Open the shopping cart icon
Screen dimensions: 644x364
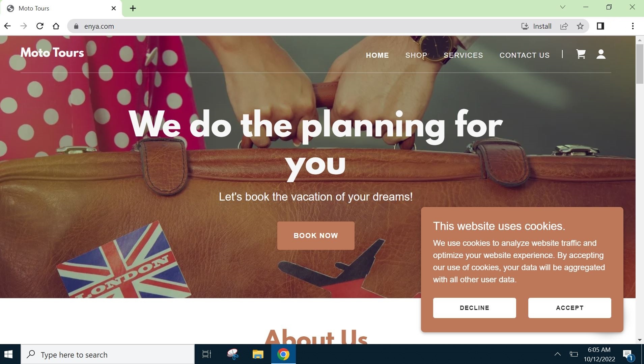pos(581,54)
